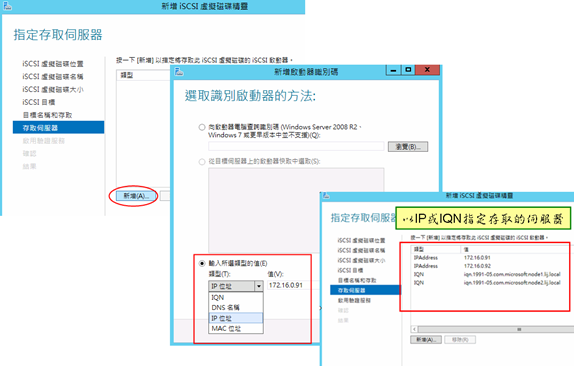Click the 瀏覽(B)... browse button

click(x=408, y=146)
